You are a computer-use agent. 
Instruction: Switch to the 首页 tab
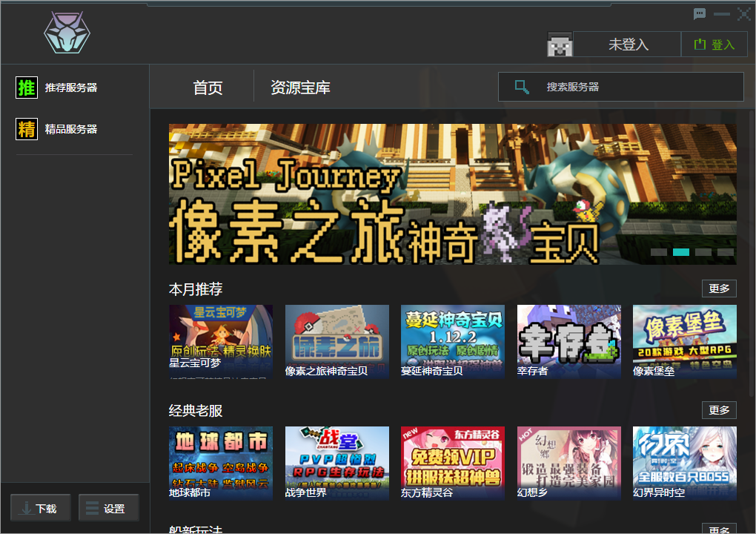210,86
